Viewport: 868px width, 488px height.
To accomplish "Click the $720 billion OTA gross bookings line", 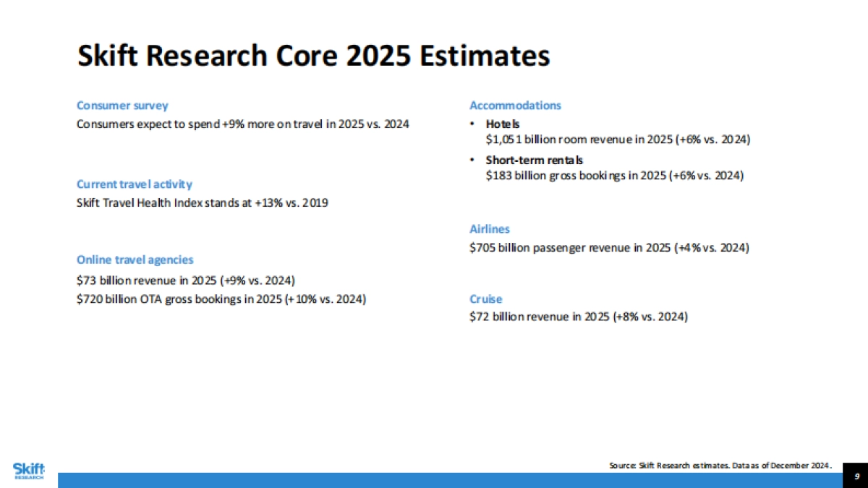I will coord(221,299).
